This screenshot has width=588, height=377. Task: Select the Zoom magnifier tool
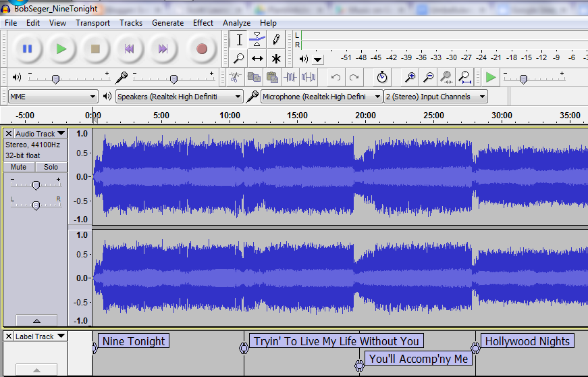click(x=239, y=59)
